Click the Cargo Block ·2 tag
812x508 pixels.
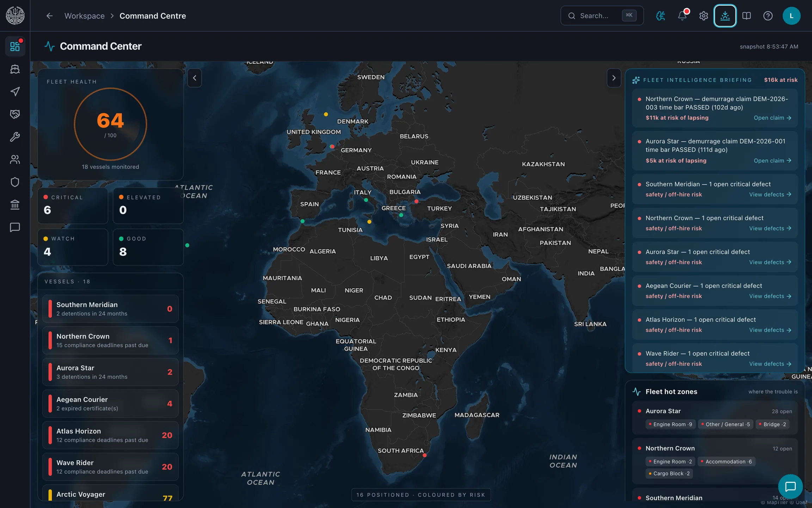click(669, 473)
